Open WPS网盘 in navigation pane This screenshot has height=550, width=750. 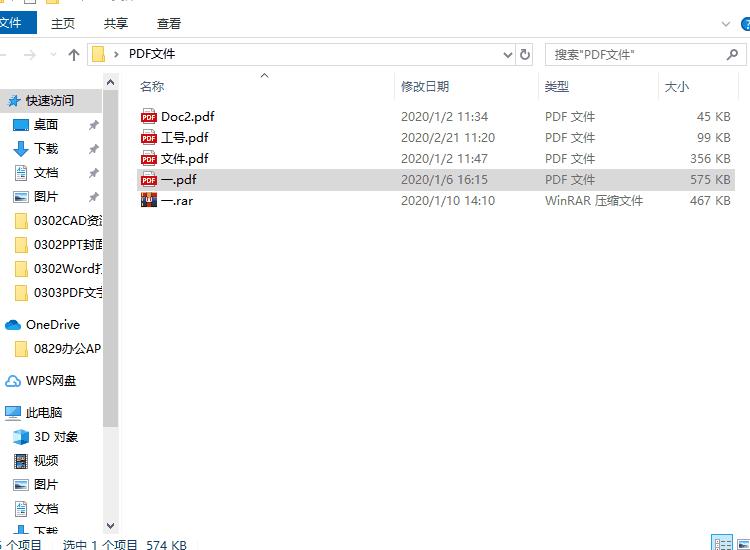click(51, 381)
